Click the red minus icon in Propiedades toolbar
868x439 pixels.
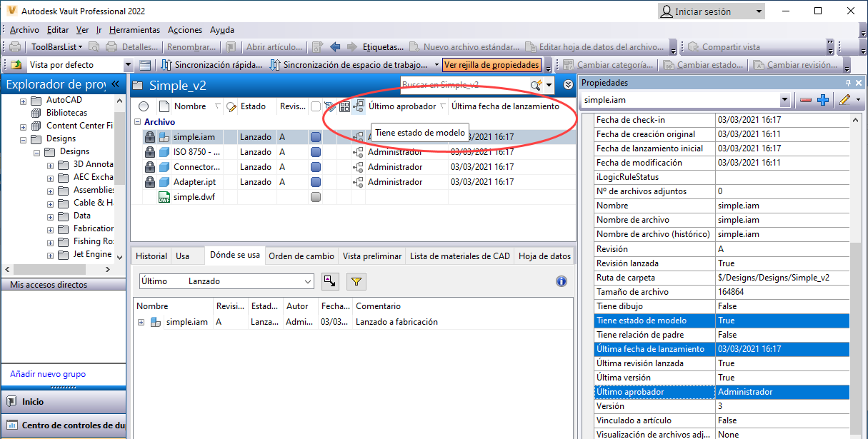(x=806, y=101)
